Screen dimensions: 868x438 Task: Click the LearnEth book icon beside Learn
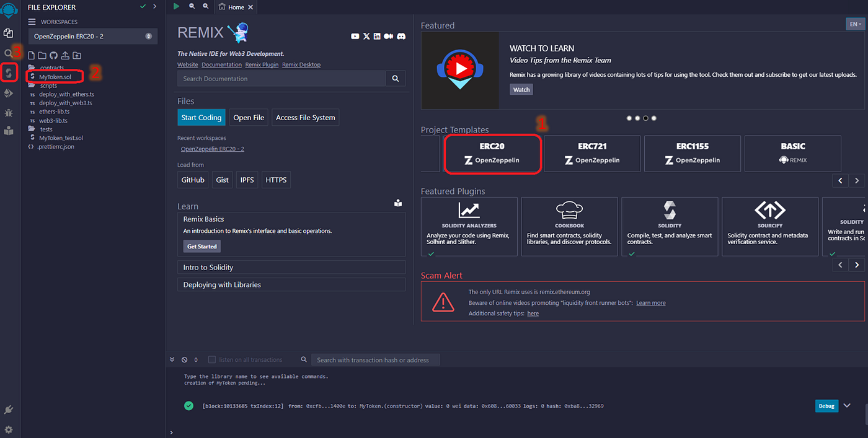point(398,203)
